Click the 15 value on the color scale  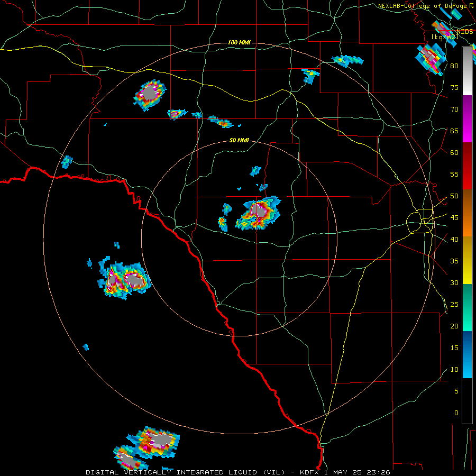click(x=454, y=348)
